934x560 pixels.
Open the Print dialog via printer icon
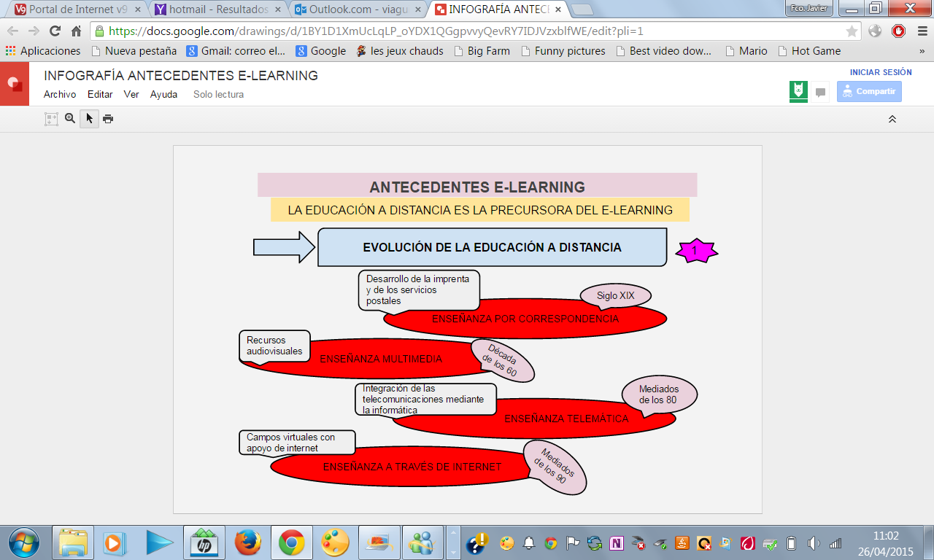[x=107, y=118]
